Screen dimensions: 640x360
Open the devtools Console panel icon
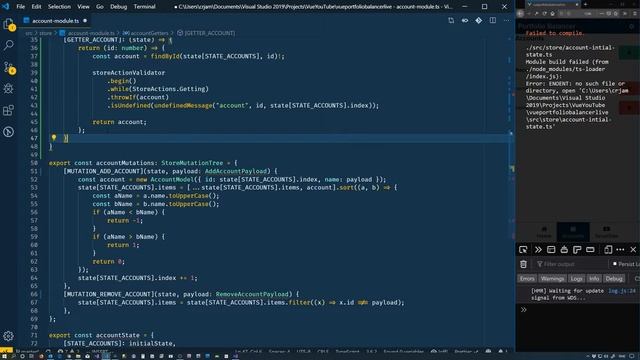coord(551,249)
